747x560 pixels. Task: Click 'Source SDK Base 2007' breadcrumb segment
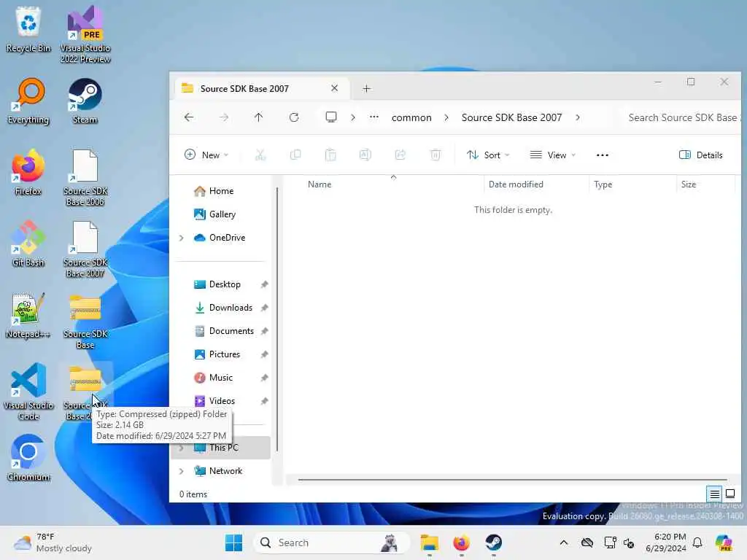511,117
